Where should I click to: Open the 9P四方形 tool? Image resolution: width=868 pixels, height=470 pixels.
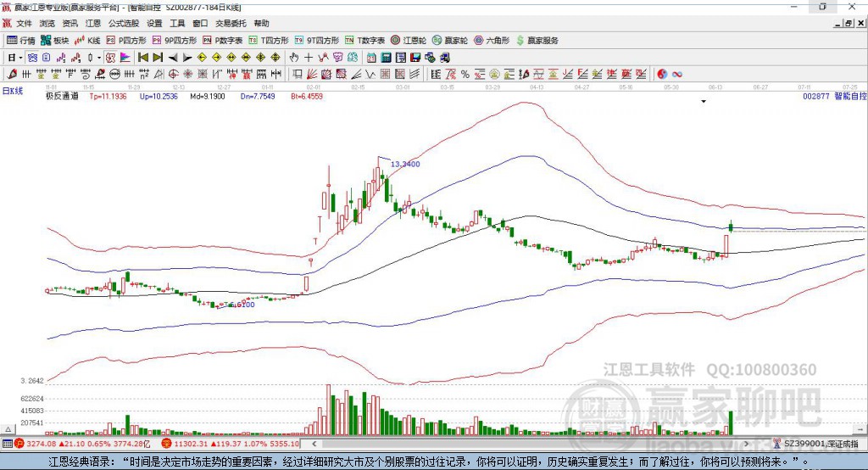point(175,41)
